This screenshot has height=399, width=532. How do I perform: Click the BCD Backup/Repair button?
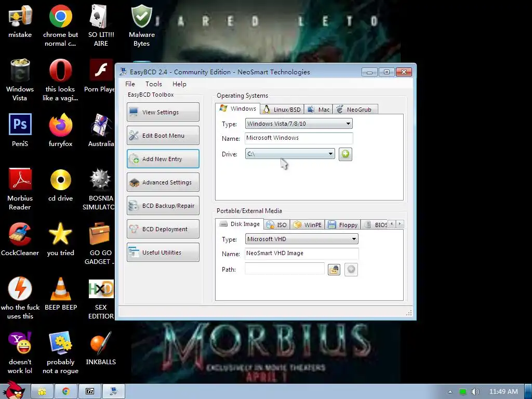163,206
